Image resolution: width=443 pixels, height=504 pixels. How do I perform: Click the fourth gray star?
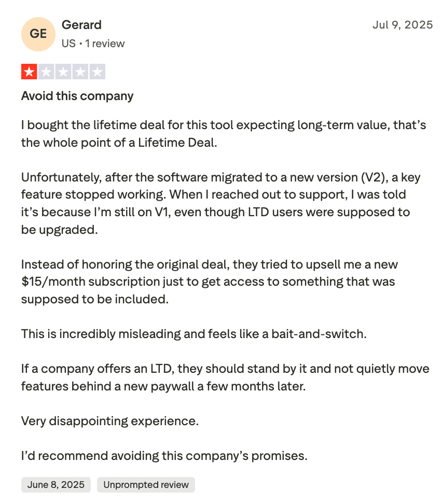(x=80, y=72)
